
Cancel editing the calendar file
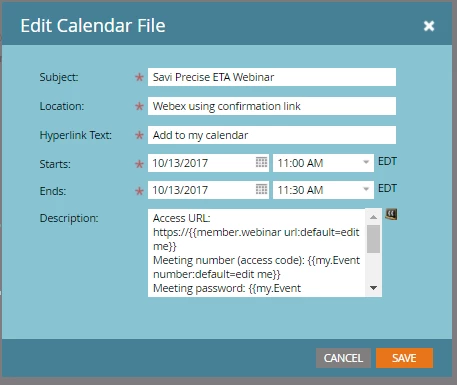(343, 358)
